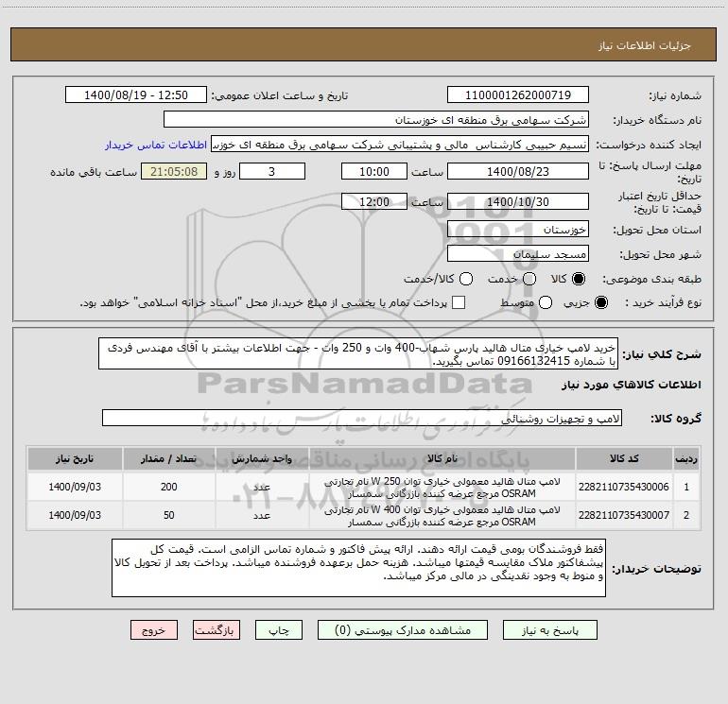This screenshot has width=728, height=704.
Task: Click the response deadline time 10:00 field
Action: point(374,171)
